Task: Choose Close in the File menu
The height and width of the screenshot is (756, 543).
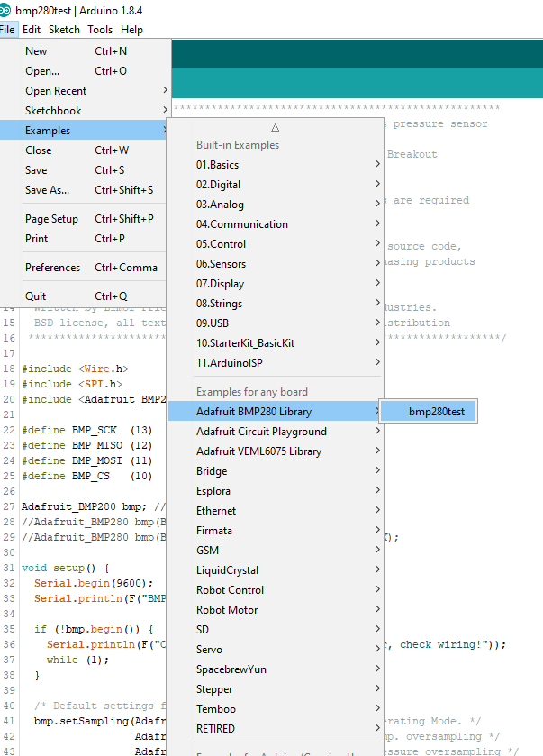Action: click(x=84, y=150)
